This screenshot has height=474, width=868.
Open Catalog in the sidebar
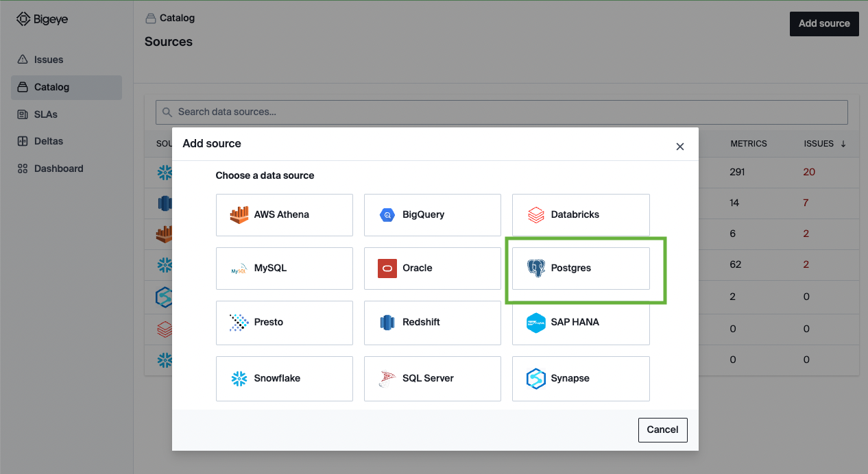point(67,87)
